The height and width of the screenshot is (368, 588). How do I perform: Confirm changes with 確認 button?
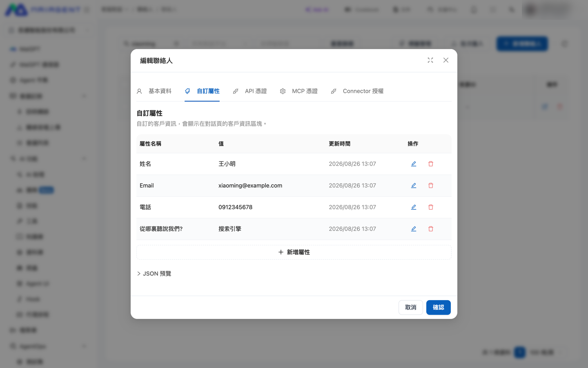pos(439,307)
